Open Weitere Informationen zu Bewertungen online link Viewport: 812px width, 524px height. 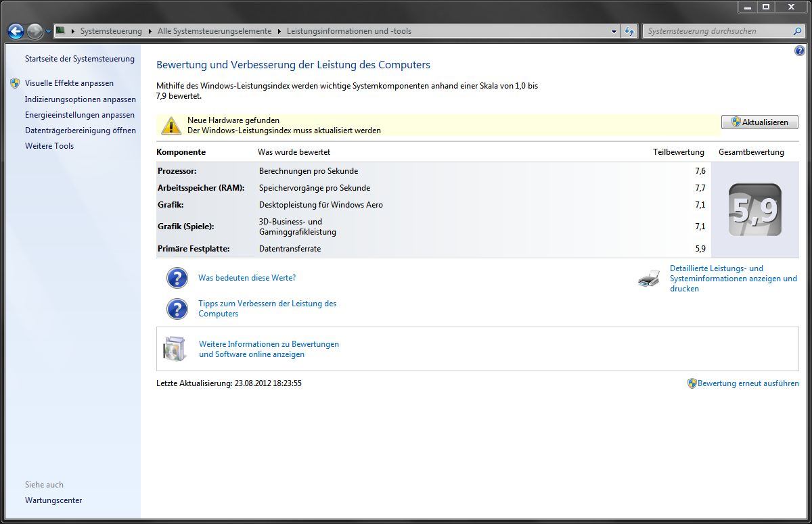coord(269,349)
